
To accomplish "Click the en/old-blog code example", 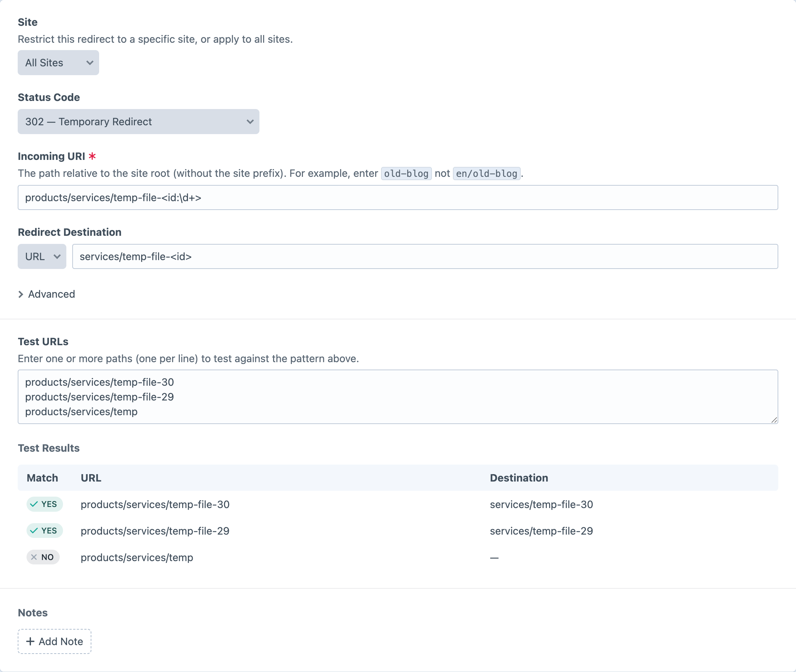I will click(486, 173).
